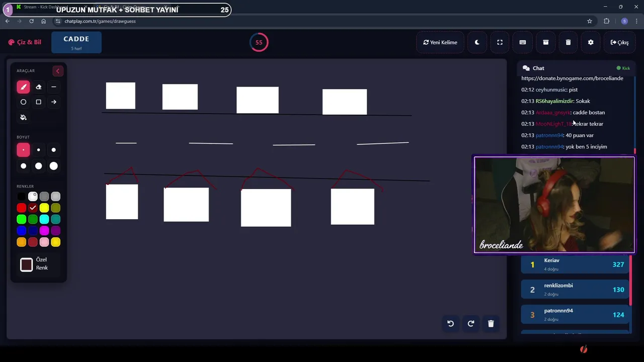Screen dimensions: 644x362
Task: Pick the yellow color swatch
Action: (x=44, y=208)
